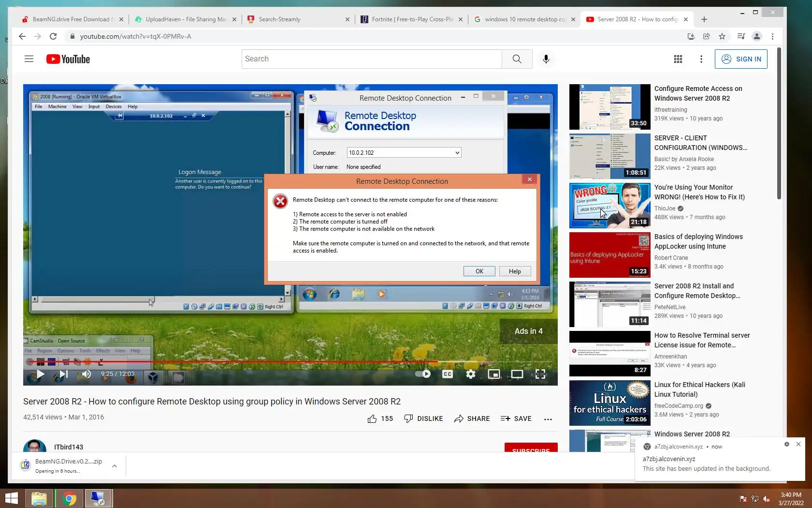Open the ITbird143 channel avatar

(35, 446)
